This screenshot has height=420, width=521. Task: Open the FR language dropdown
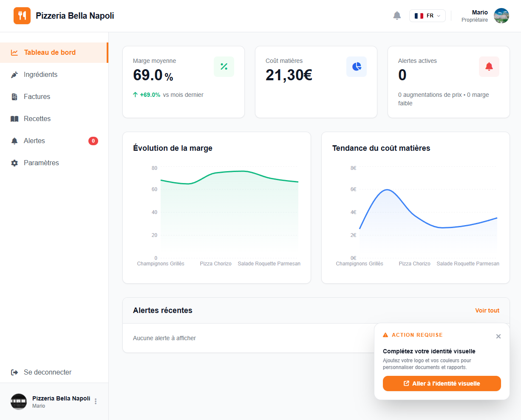tap(427, 16)
